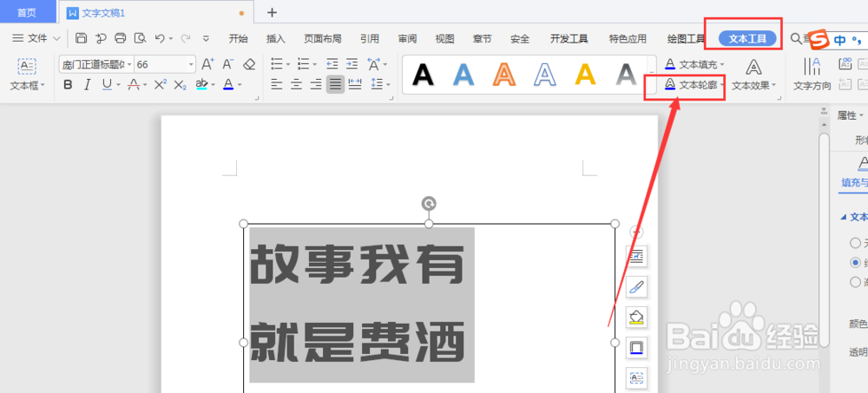
Task: Open the 属性 properties panel menu
Action: [x=851, y=115]
